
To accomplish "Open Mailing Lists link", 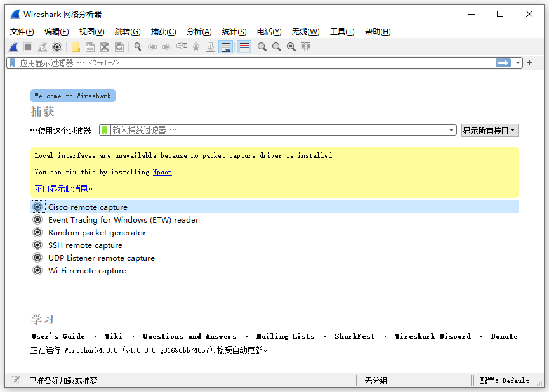I will [x=286, y=336].
